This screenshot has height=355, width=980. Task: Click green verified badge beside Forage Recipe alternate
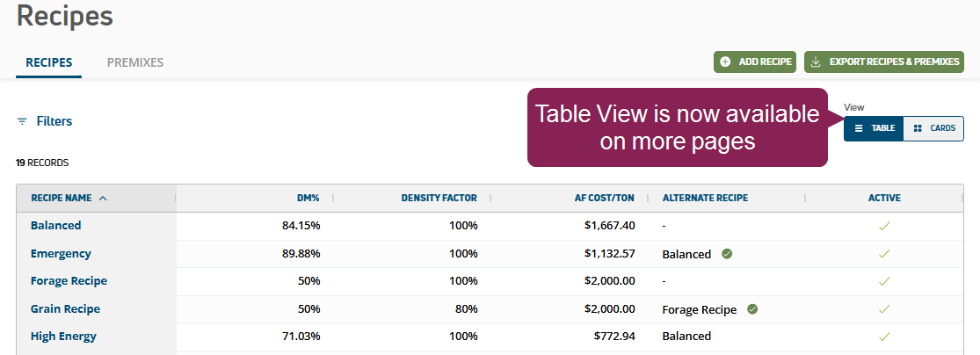click(752, 309)
